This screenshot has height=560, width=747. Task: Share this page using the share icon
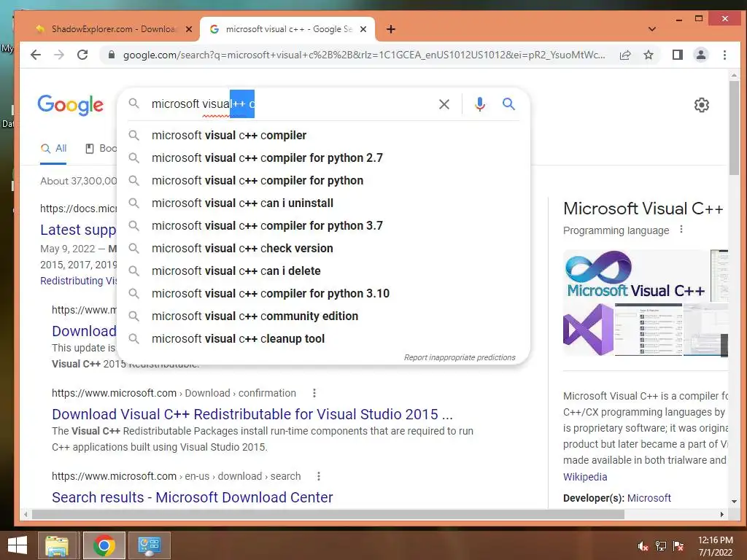tap(625, 55)
